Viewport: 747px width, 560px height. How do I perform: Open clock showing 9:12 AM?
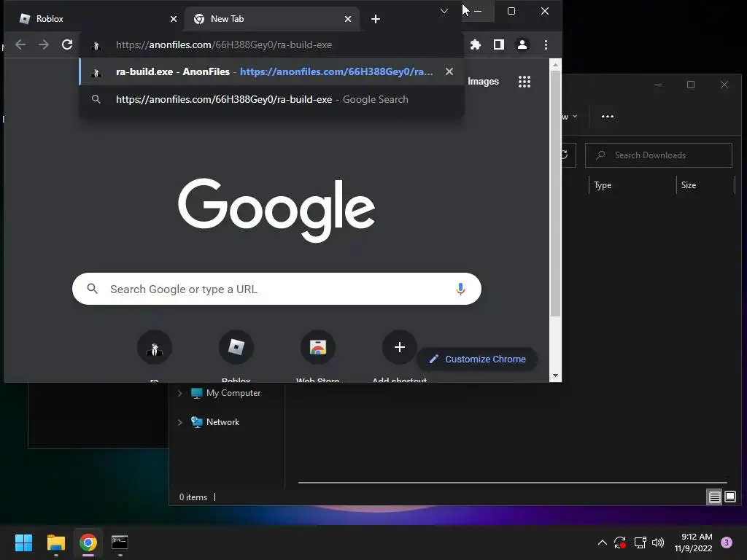coord(693,542)
